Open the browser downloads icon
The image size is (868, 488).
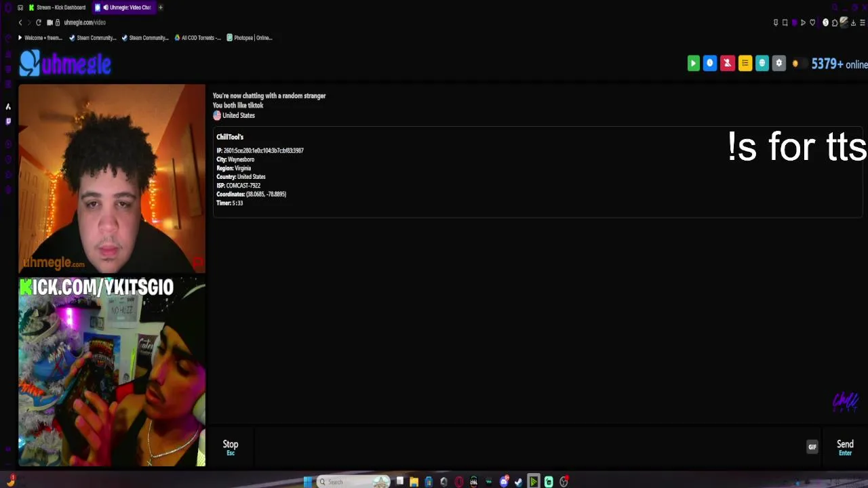[x=853, y=22]
